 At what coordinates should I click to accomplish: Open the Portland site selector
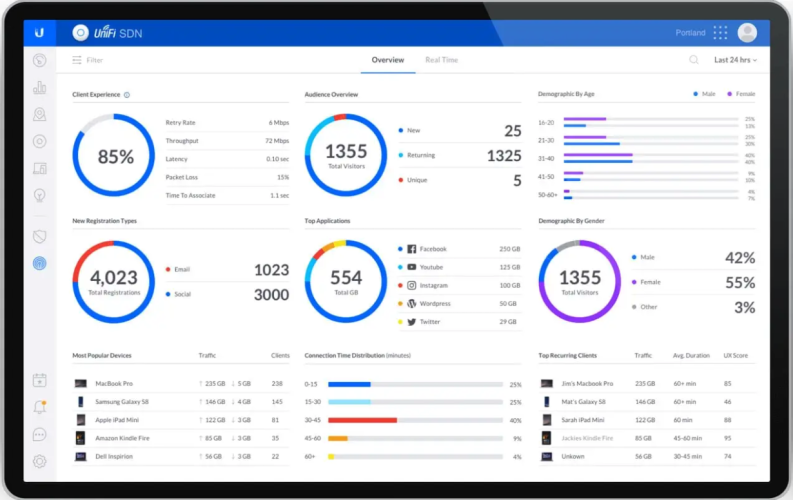pos(690,33)
